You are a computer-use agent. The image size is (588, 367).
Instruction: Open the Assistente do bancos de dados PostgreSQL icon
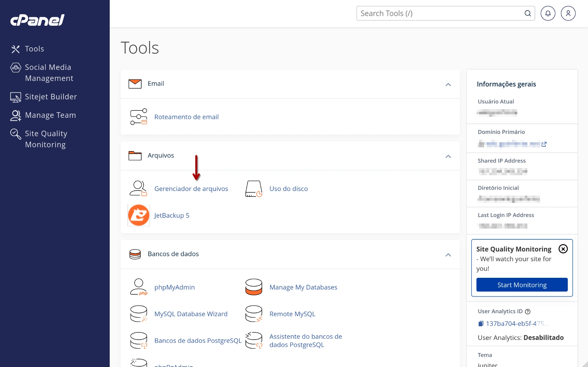coord(253,340)
